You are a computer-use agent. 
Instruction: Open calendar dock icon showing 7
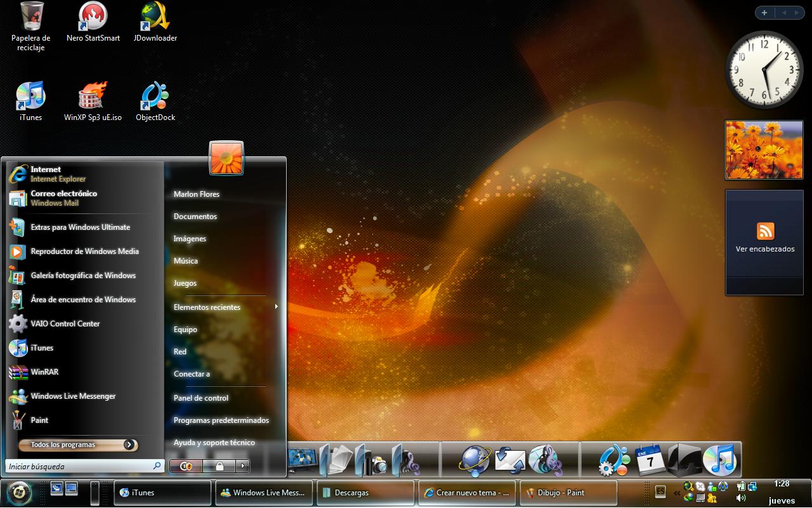(x=650, y=460)
